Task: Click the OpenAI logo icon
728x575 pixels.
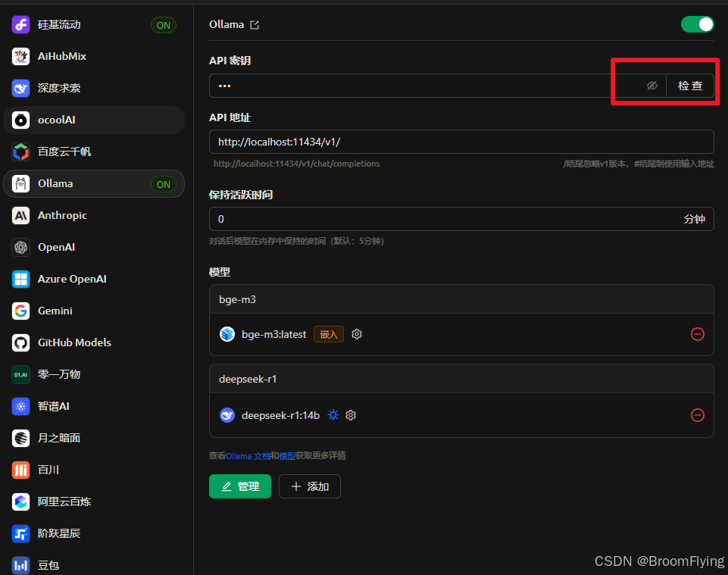Action: tap(21, 247)
